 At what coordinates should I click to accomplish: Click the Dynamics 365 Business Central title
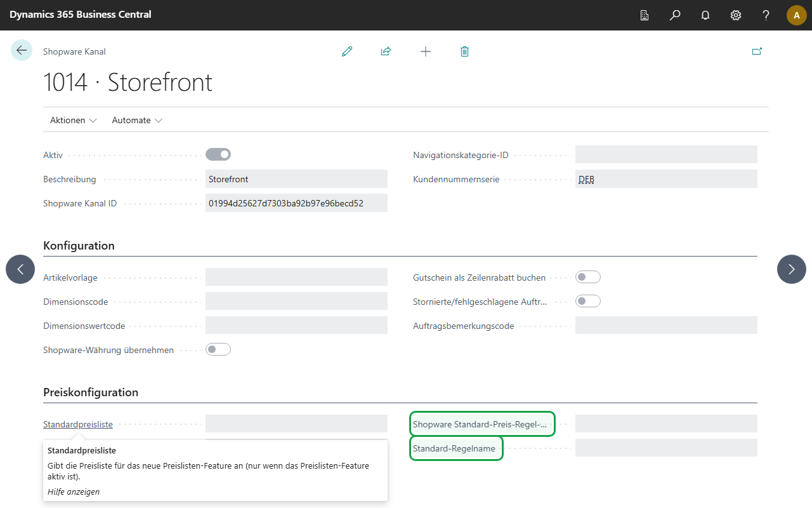(x=81, y=14)
